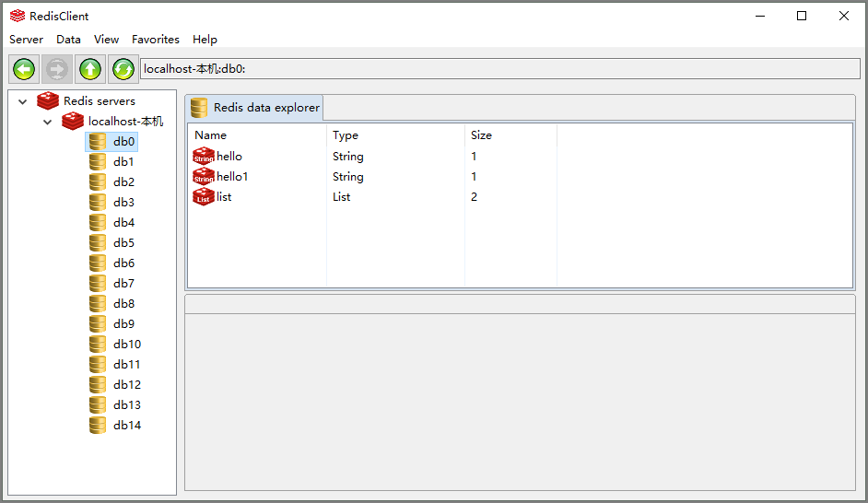Collapse the localhost-本机 server node
Screen dimensions: 868x503
(x=48, y=122)
